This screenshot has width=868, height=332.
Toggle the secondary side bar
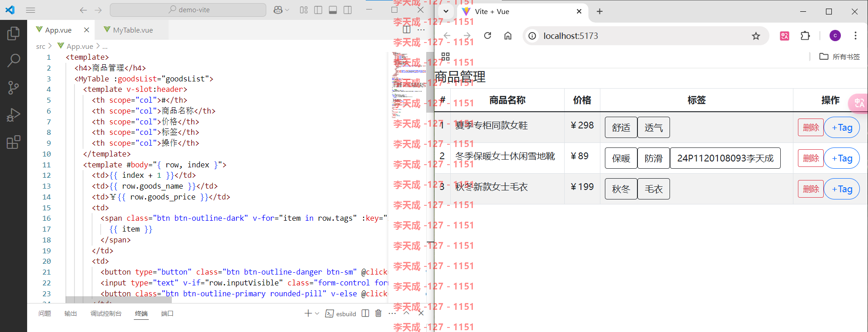tap(348, 10)
